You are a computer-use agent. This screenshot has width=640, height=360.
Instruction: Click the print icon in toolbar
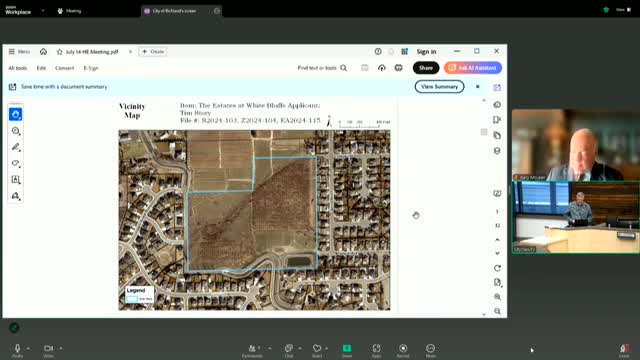399,68
